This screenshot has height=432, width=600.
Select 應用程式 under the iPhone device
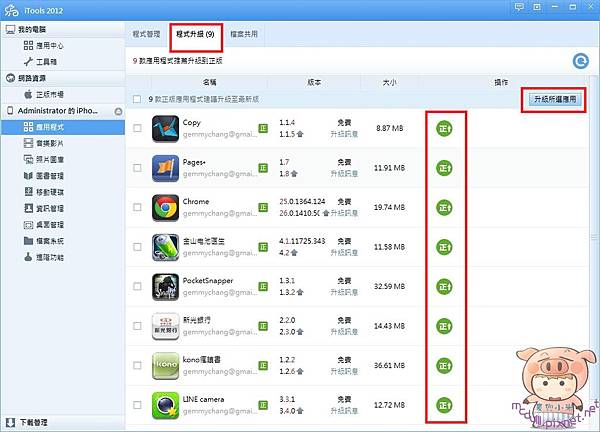pyautogui.click(x=63, y=127)
